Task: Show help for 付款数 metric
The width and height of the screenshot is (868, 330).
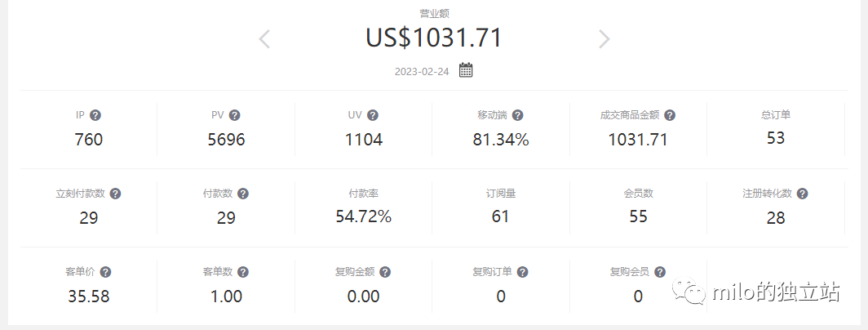Action: [243, 194]
